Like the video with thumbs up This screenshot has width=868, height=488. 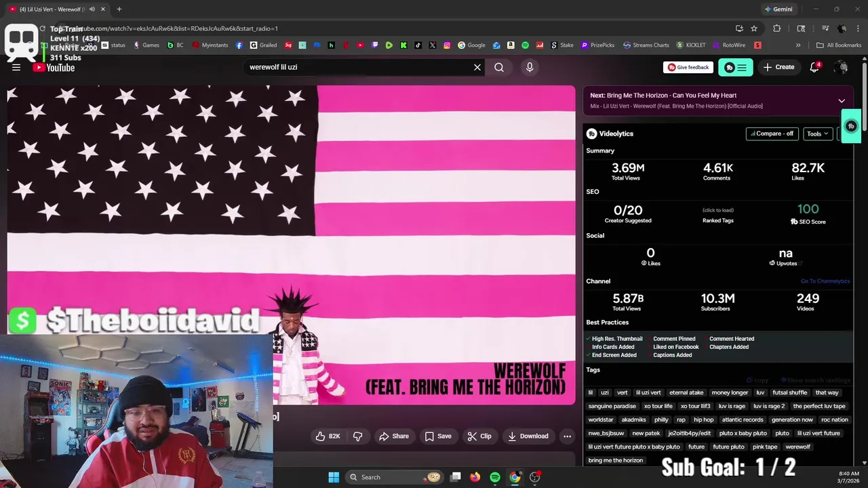pyautogui.click(x=328, y=436)
